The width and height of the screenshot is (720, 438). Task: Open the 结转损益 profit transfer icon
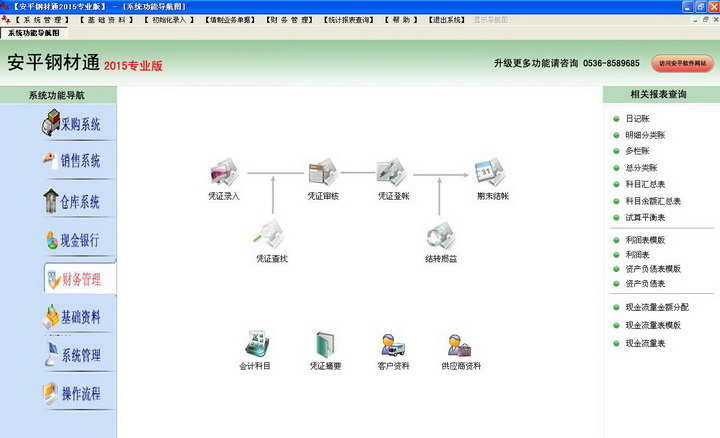441,236
